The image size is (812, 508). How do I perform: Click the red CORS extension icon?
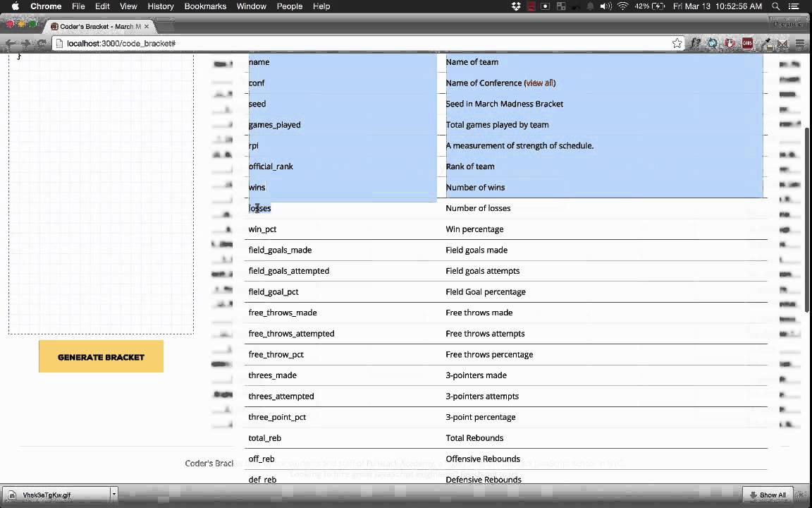pyautogui.click(x=747, y=44)
